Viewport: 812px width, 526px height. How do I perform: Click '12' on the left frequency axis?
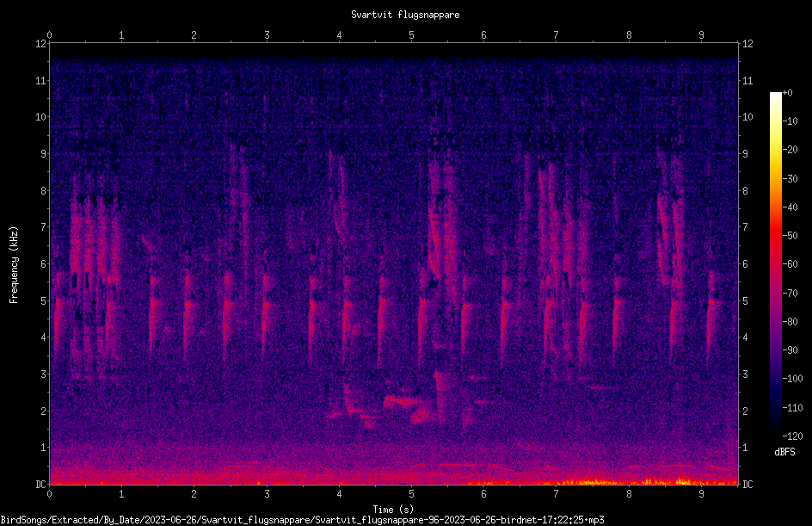pos(40,44)
